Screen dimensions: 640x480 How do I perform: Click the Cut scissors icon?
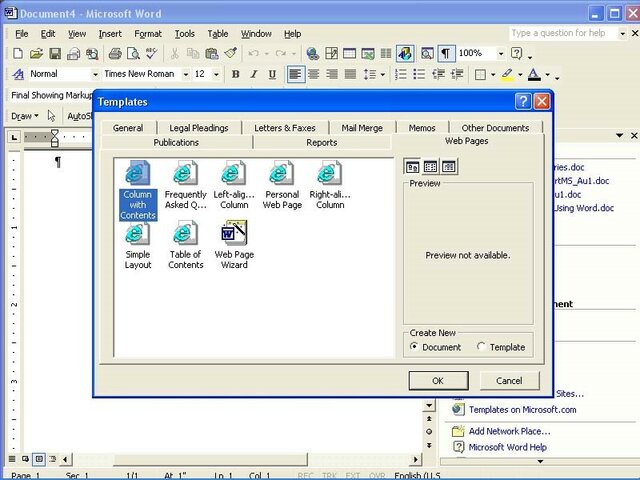tap(174, 53)
